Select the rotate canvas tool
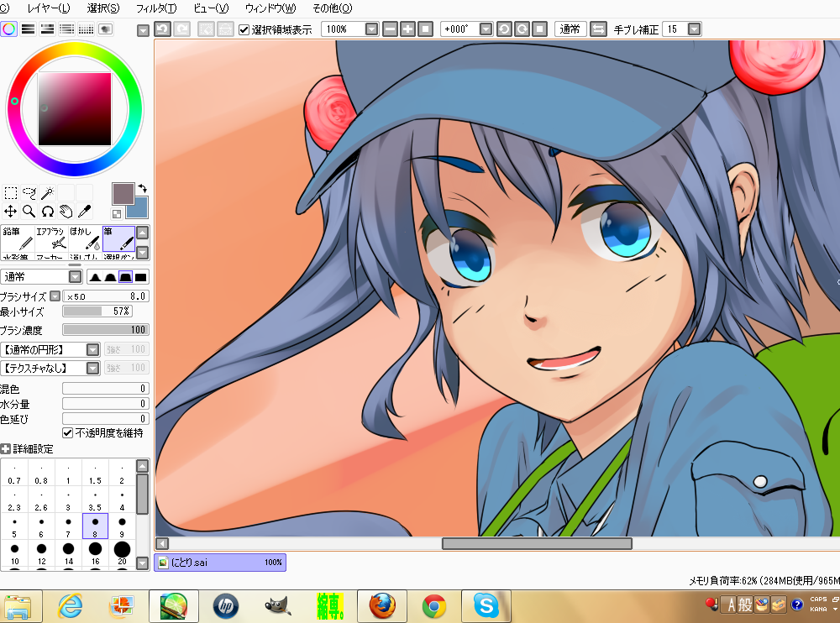This screenshot has height=623, width=840. point(48,211)
